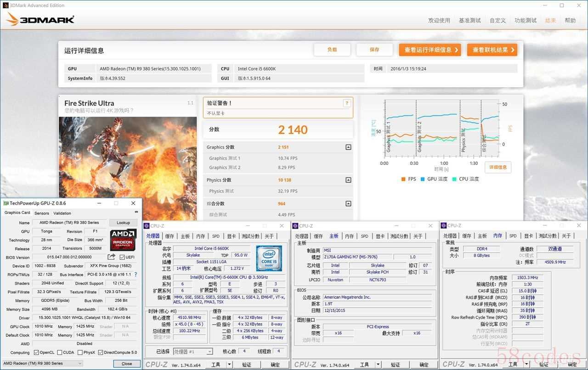Switch to the Sensors tab in GPU-Z
The height and width of the screenshot is (370, 588).
[x=42, y=213]
